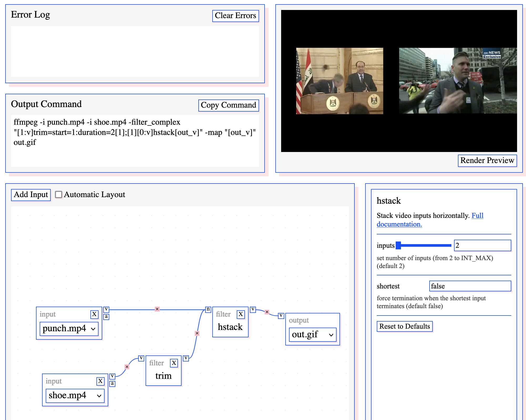Viewport: 526px width, 420px height.
Task: Click the audio output handle on shoe.mp4
Action: click(113, 384)
